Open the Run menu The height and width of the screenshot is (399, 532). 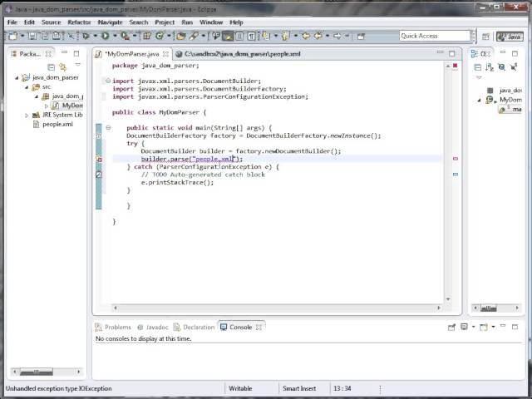coord(187,22)
